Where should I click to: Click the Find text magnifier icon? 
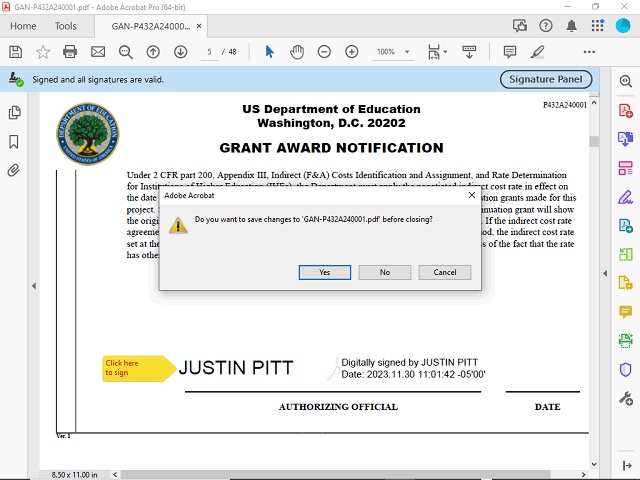[x=126, y=52]
